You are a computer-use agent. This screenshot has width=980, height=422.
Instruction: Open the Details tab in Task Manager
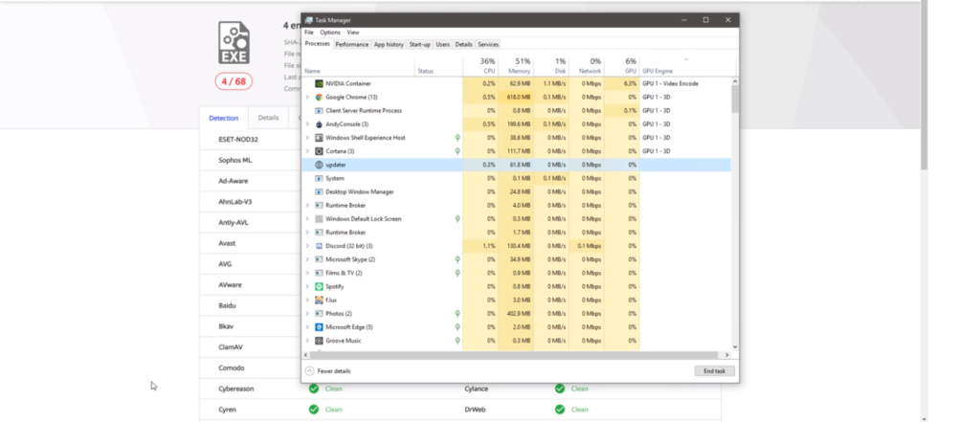(x=464, y=44)
